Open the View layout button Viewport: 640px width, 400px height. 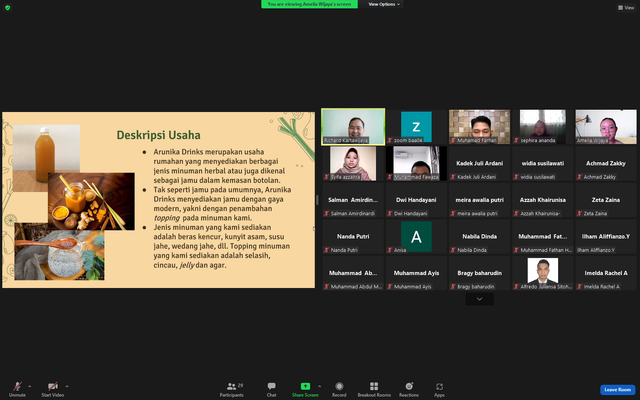click(626, 7)
